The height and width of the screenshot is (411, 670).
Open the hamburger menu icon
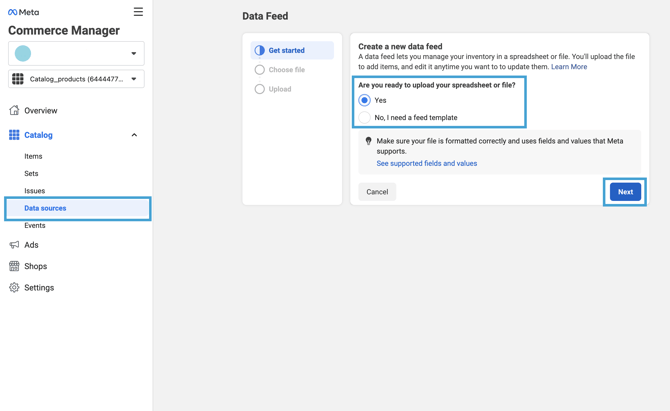click(138, 12)
